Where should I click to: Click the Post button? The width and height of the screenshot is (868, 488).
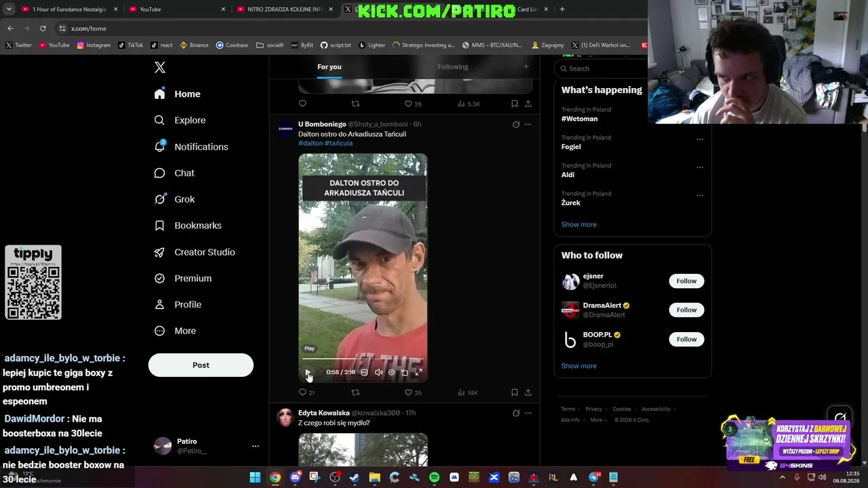201,365
